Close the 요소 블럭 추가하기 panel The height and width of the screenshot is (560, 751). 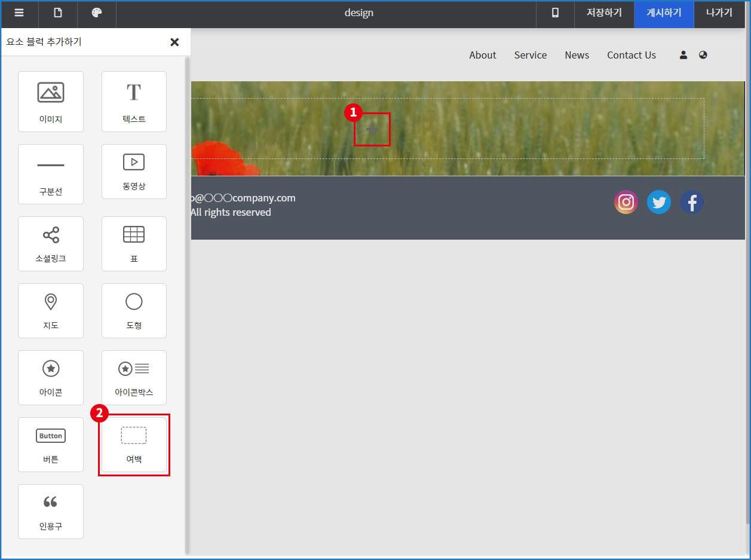(x=174, y=42)
